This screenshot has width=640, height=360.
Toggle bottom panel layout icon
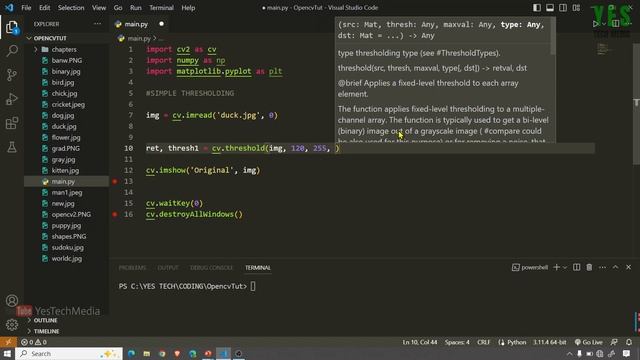pos(550,8)
